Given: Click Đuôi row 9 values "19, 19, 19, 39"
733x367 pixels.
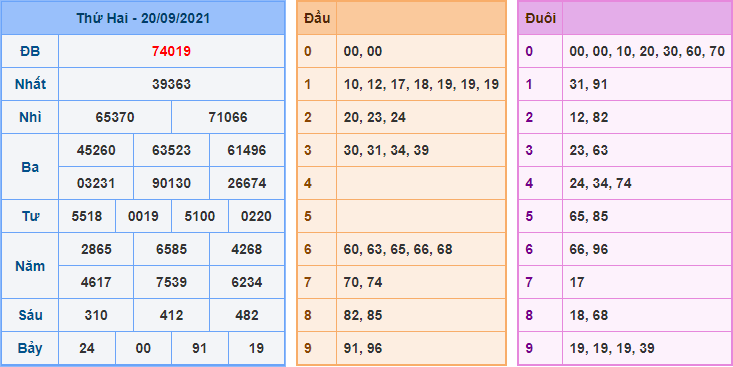Looking at the screenshot, I should click(612, 348).
